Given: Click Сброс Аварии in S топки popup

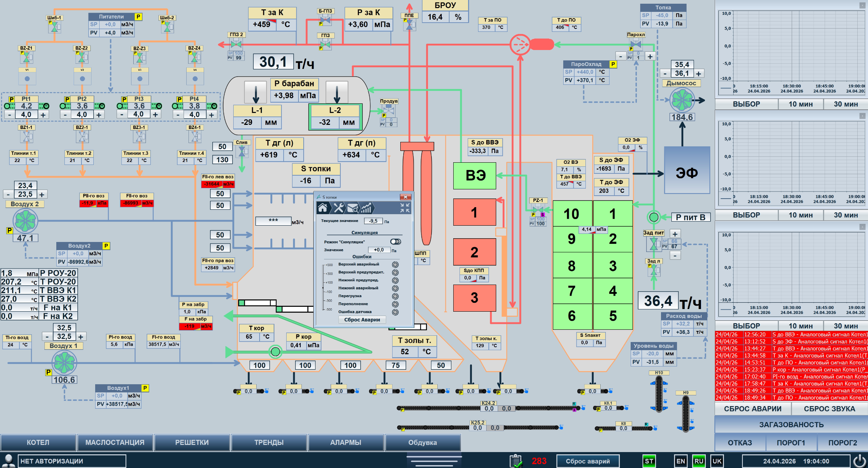Looking at the screenshot, I should (x=362, y=320).
